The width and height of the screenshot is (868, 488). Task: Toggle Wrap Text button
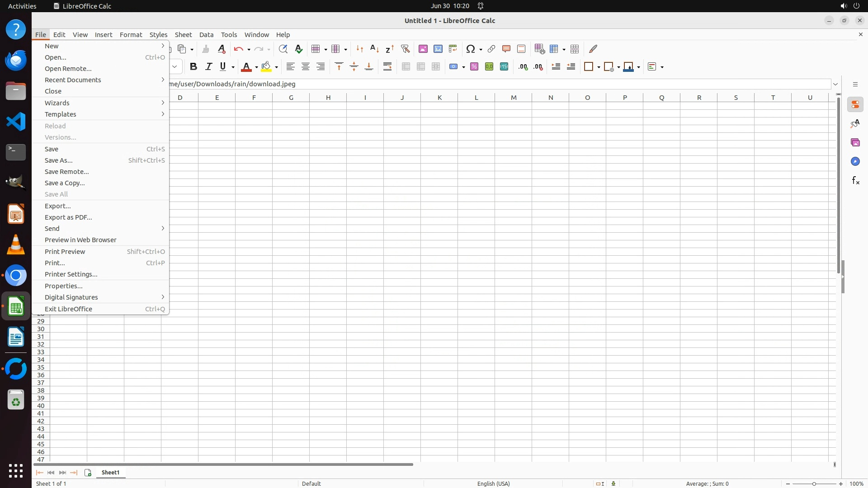[x=387, y=67]
